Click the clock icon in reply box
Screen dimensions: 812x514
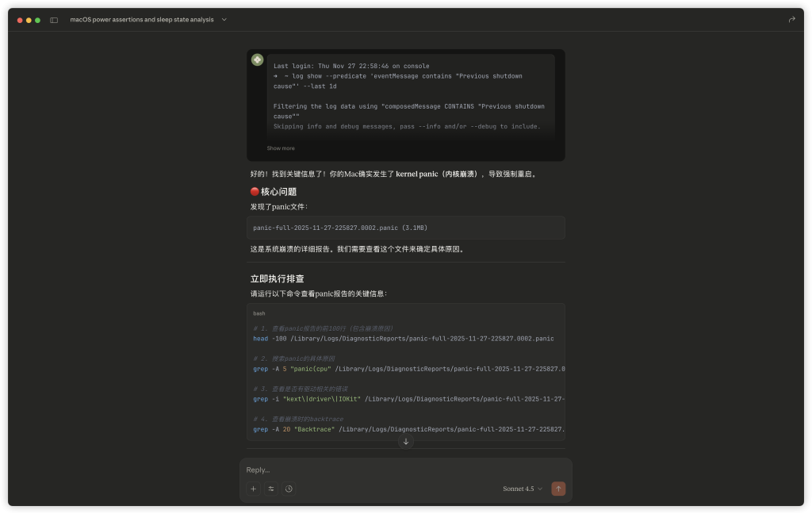tap(289, 489)
